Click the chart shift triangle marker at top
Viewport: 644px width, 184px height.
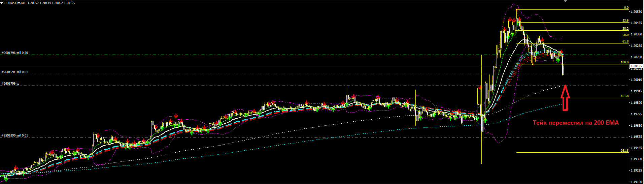(566, 1)
